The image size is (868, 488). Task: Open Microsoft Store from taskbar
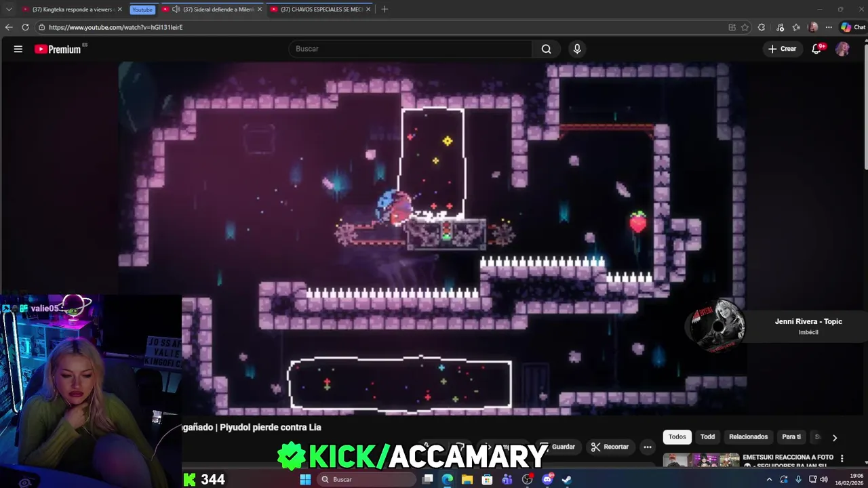(488, 479)
